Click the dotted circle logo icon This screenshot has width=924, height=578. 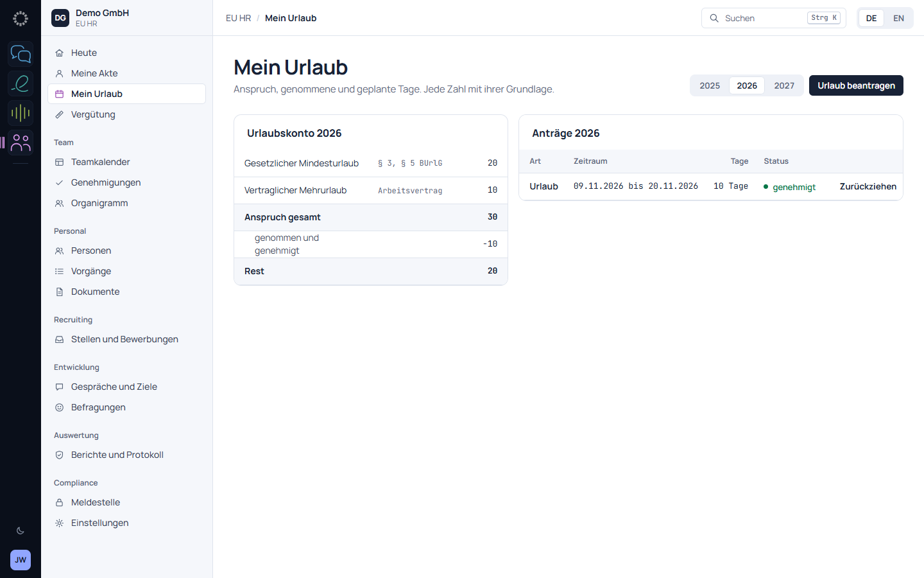[21, 19]
